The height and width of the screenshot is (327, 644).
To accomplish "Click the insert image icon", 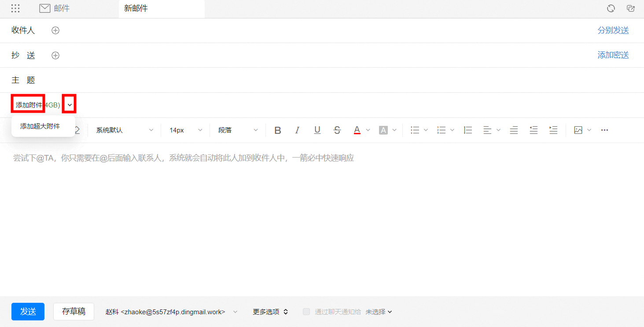I will click(578, 130).
